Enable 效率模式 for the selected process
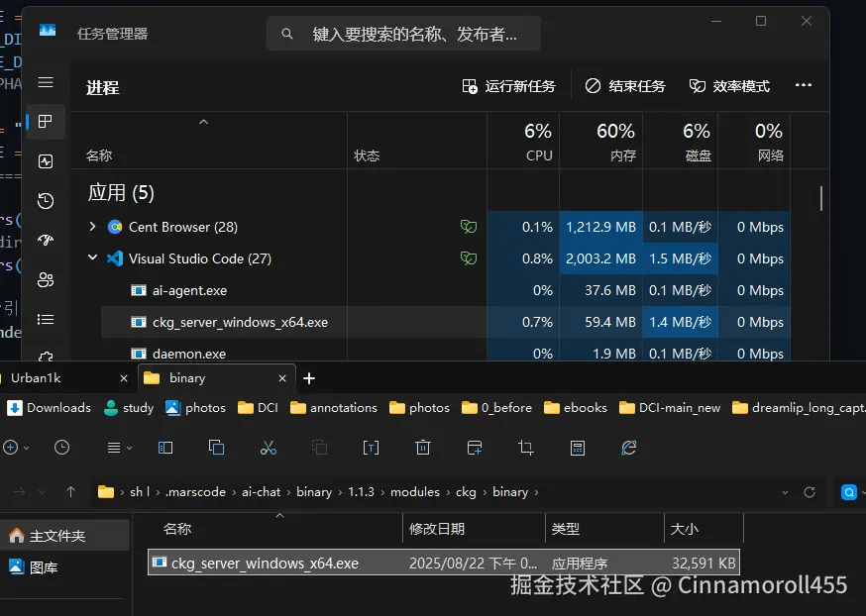866x616 pixels. click(x=726, y=85)
